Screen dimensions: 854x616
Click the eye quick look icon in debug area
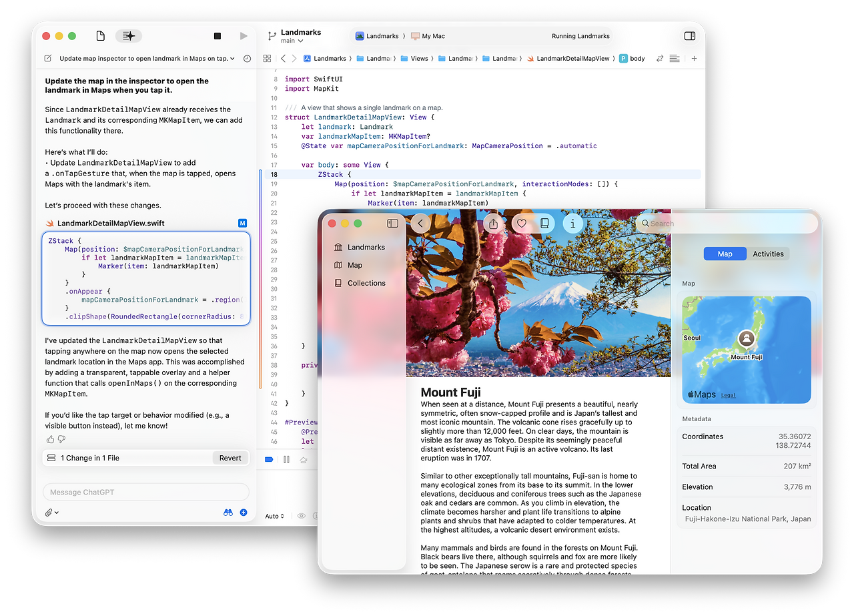point(302,516)
